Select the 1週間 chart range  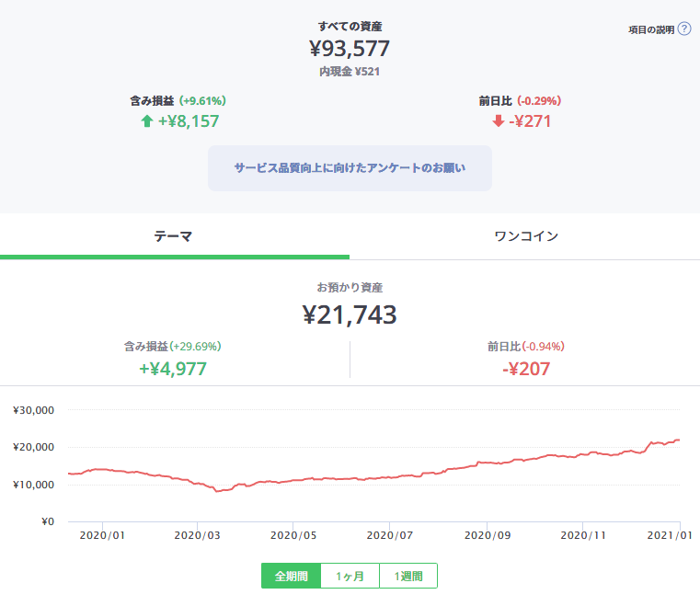407,576
